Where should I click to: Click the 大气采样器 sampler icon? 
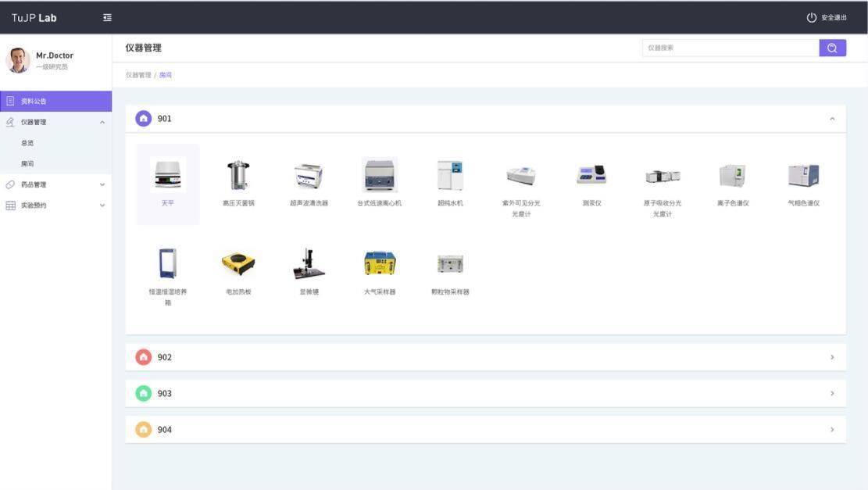click(380, 264)
